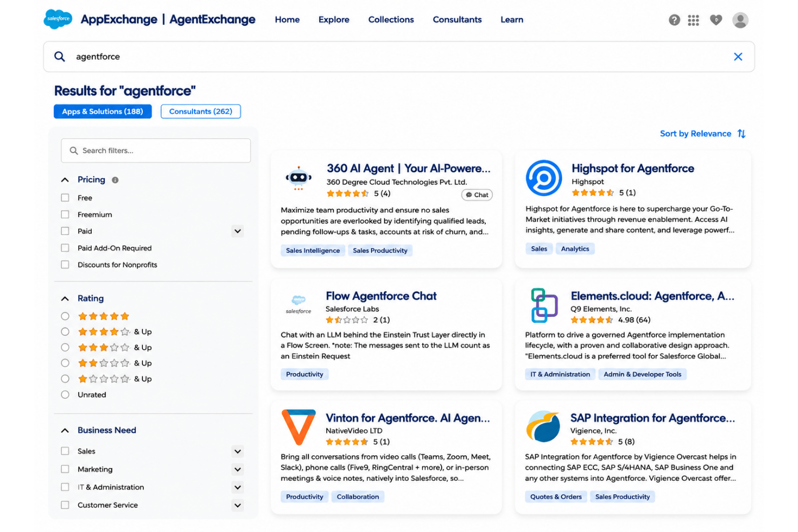
Task: Open Vinton for Agentforce listing
Action: [408, 418]
